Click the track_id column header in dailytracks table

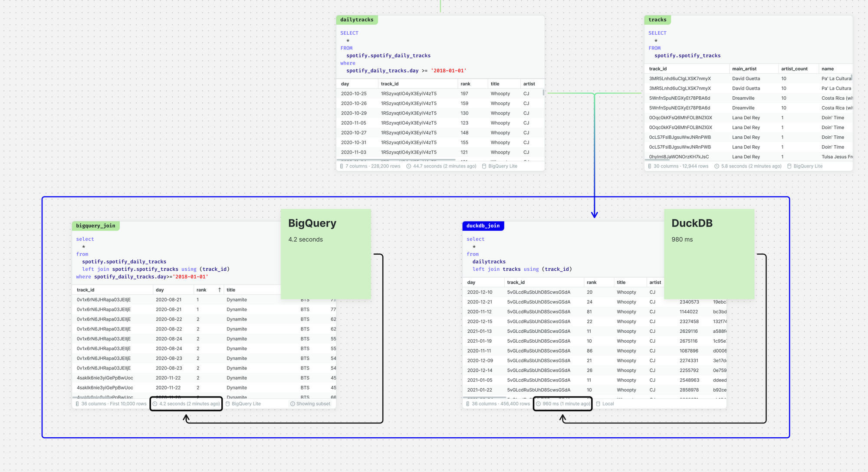(390, 84)
